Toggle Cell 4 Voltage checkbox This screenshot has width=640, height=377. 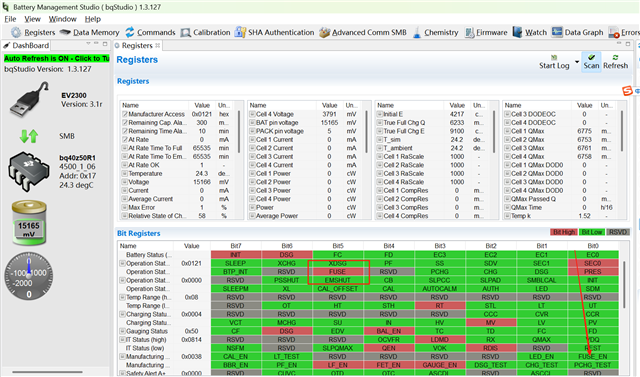[x=252, y=114]
